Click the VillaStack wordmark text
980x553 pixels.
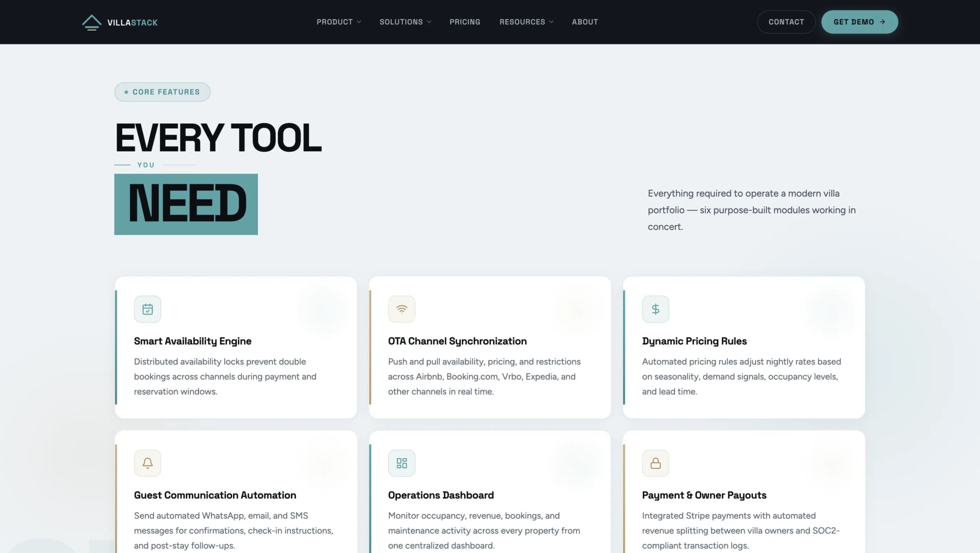pos(133,22)
